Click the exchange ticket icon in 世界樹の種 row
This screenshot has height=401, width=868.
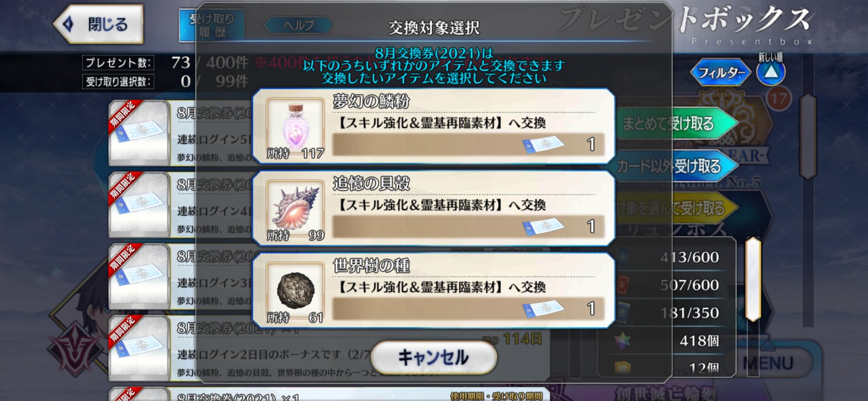[542, 308]
